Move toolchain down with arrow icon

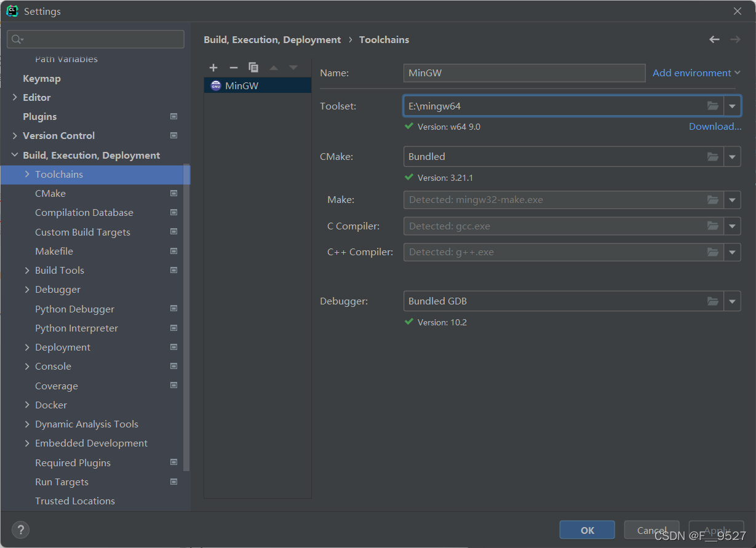click(293, 68)
